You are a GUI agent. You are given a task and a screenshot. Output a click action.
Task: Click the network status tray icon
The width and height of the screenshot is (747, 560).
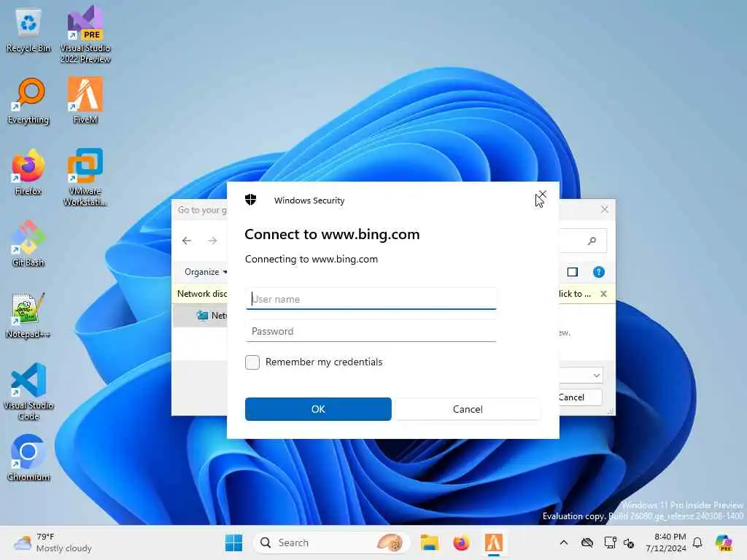[610, 542]
